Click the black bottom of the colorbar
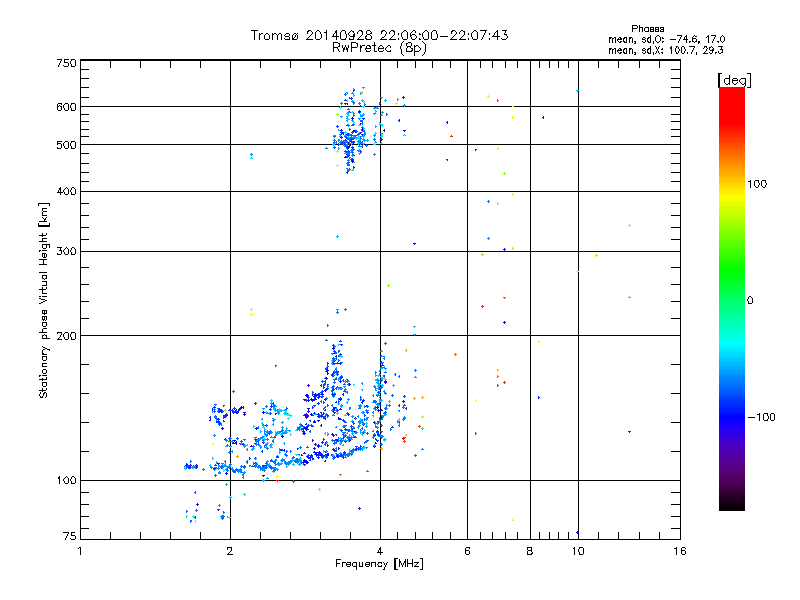This screenshot has width=800, height=600. pos(732,503)
